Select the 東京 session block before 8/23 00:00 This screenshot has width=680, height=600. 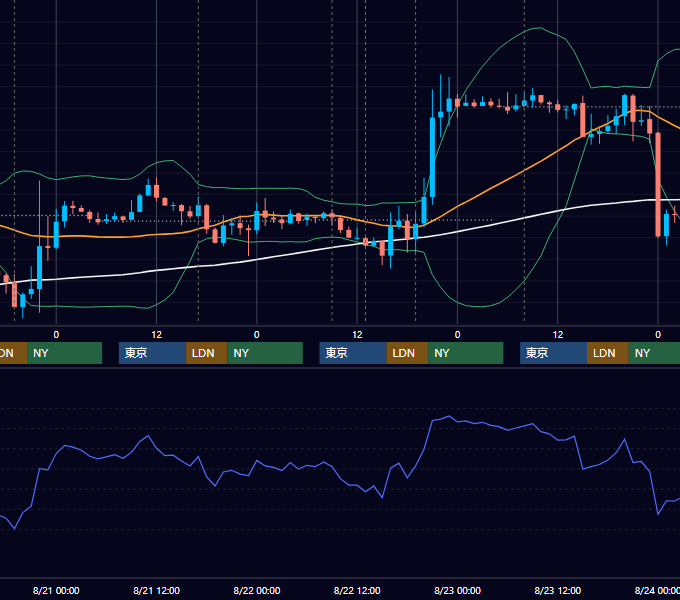[x=353, y=353]
